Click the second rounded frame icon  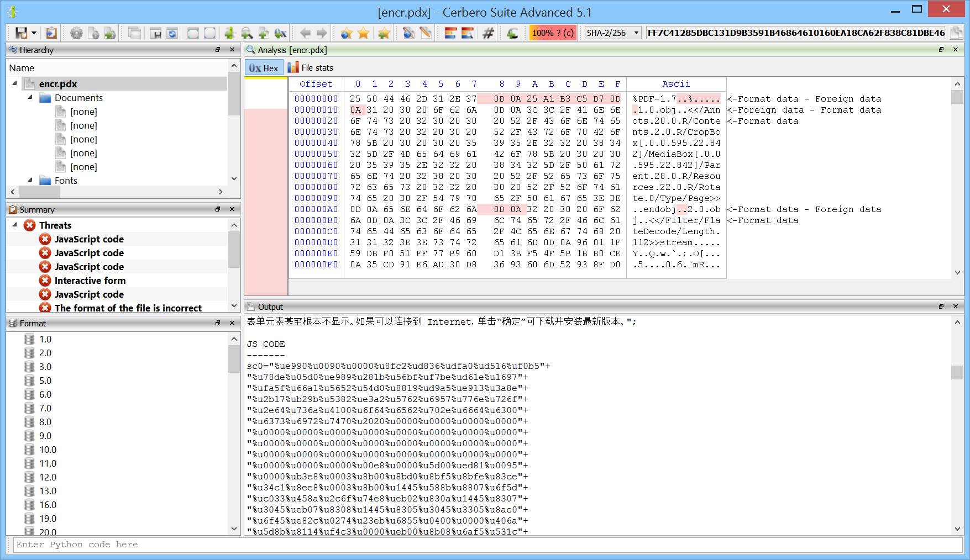pos(210,33)
